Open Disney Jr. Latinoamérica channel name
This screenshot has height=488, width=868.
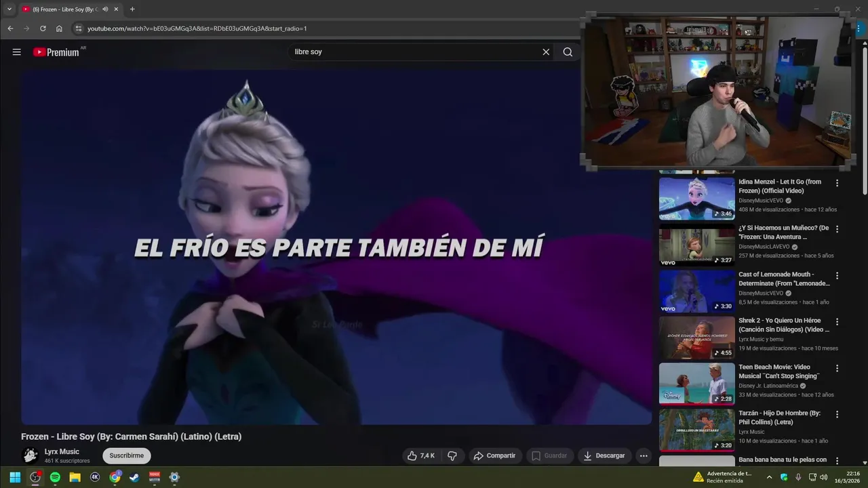pyautogui.click(x=768, y=386)
